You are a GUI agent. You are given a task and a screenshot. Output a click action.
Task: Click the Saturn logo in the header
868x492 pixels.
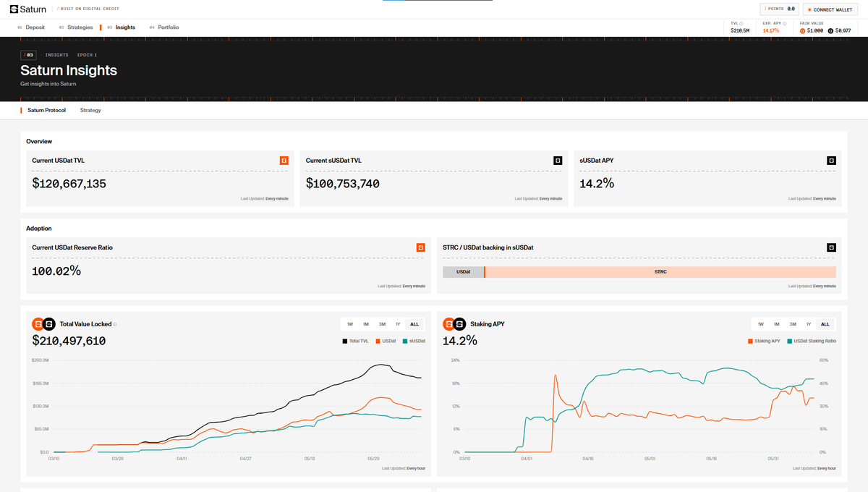[x=29, y=9]
